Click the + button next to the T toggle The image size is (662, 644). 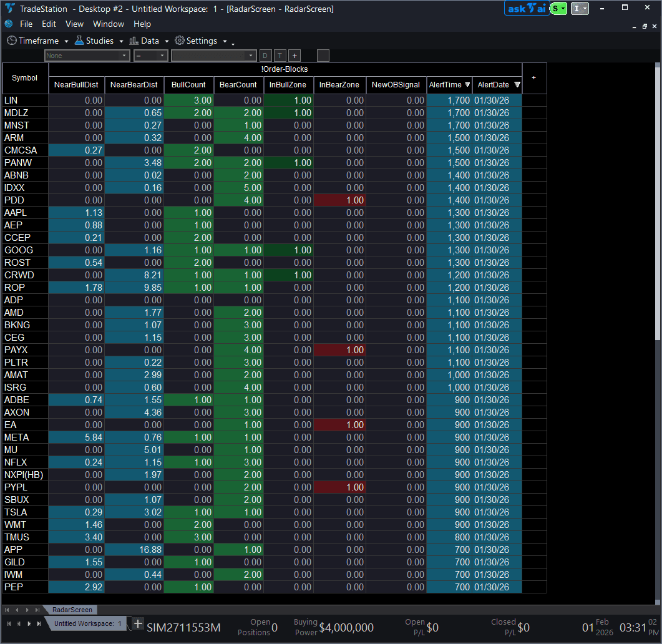[x=294, y=56]
